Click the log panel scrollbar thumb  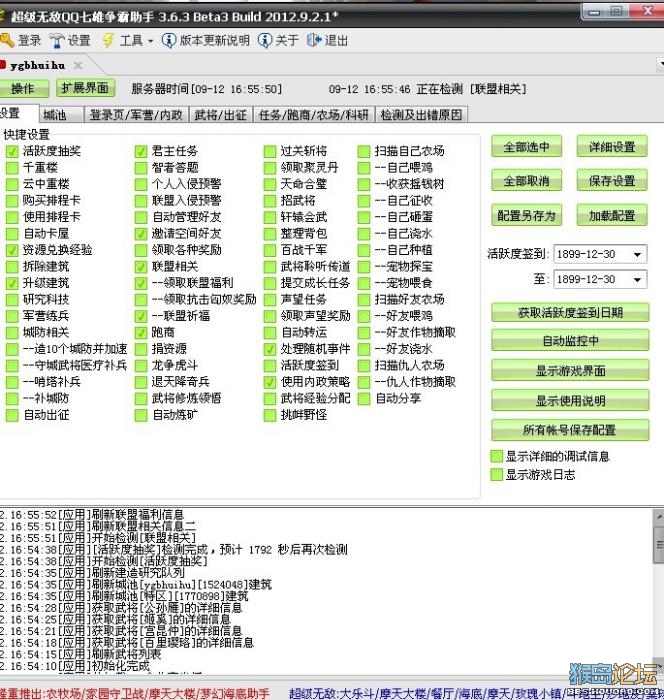point(659,545)
